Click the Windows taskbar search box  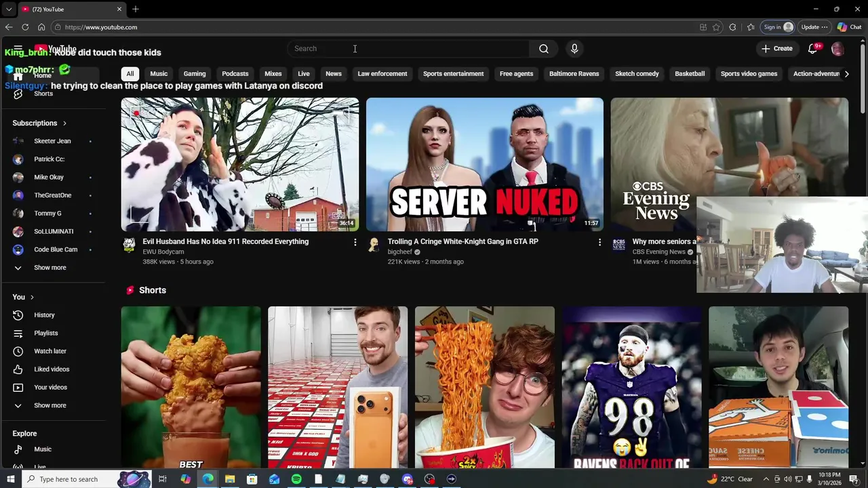tap(68, 479)
